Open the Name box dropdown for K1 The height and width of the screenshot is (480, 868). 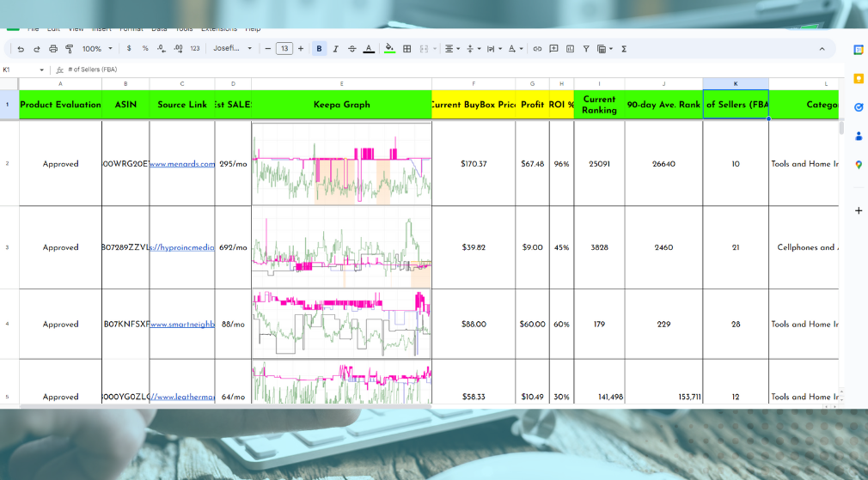pos(41,70)
